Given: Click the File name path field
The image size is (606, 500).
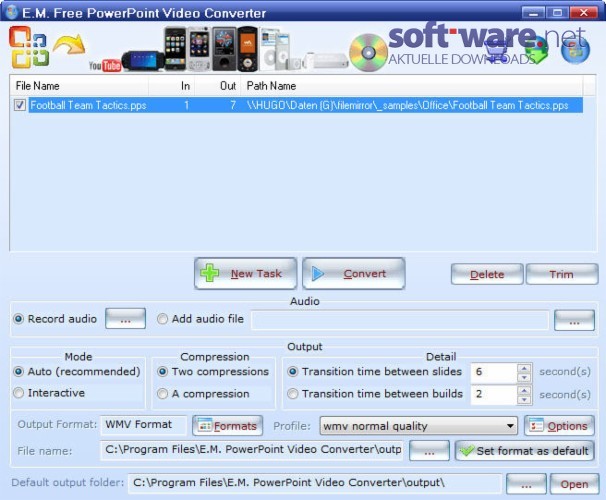Looking at the screenshot, I should (252, 450).
